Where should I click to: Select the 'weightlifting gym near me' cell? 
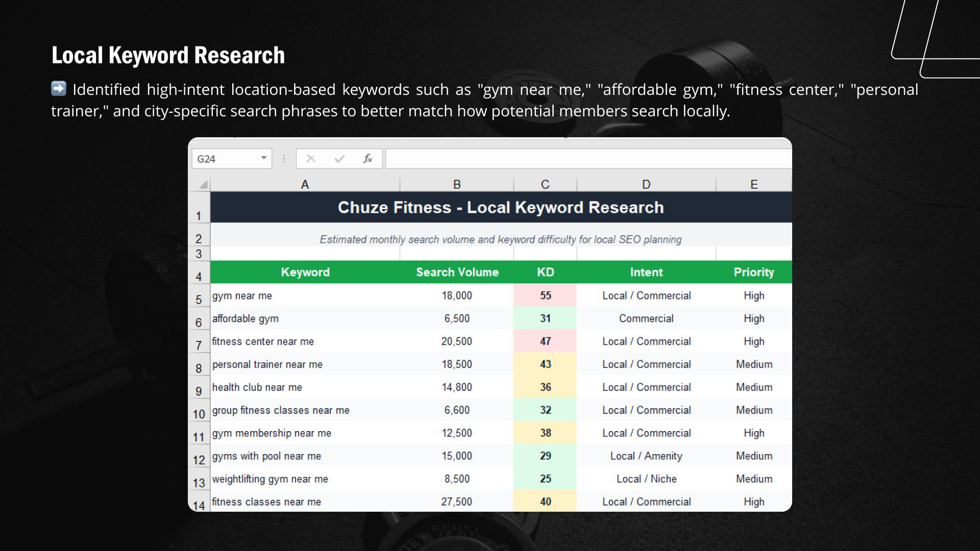(305, 479)
